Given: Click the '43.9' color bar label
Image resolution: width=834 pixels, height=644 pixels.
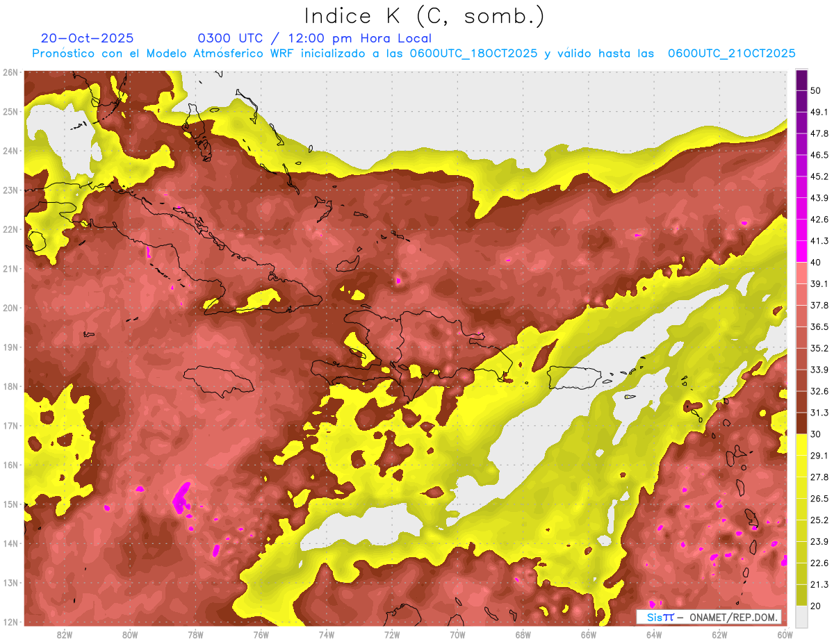Looking at the screenshot, I should 819,198.
